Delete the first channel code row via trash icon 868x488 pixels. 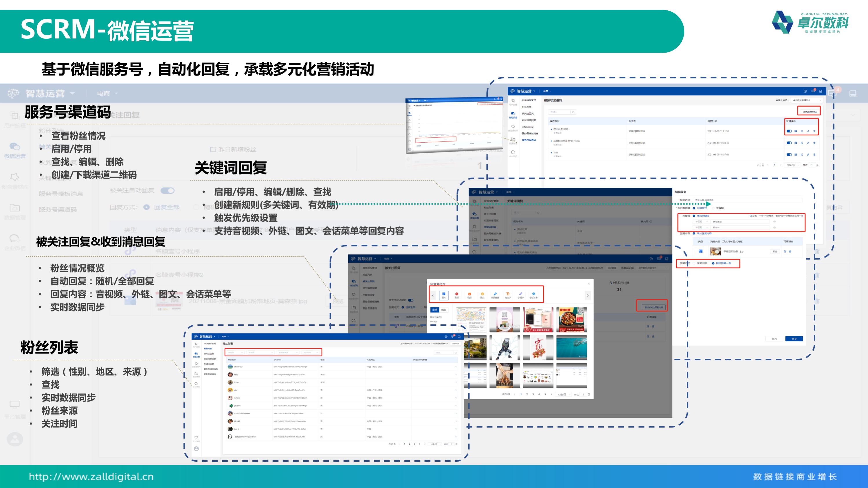click(814, 131)
